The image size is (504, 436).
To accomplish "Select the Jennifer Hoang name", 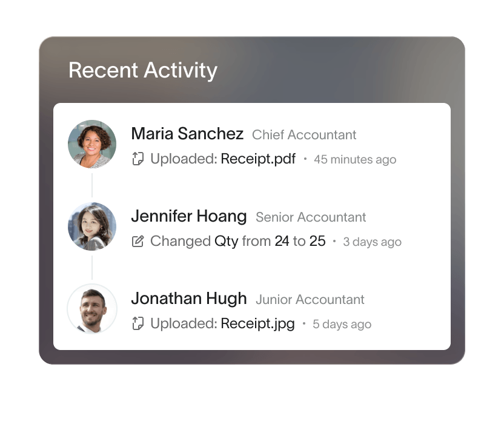I will pyautogui.click(x=189, y=216).
